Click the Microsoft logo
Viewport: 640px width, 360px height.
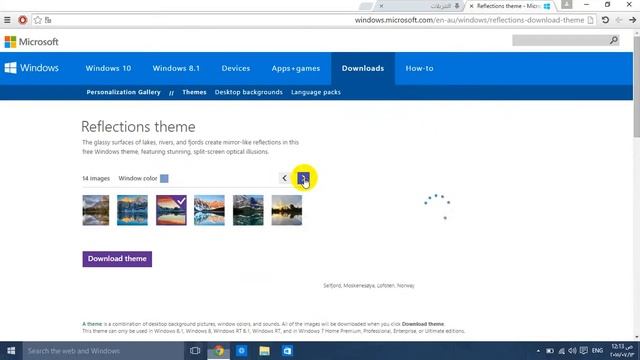[31, 42]
